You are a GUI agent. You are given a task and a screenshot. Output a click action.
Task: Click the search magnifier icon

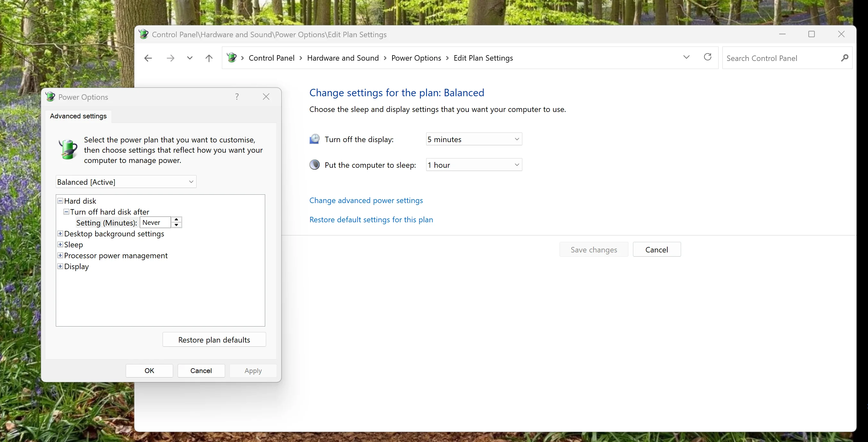(844, 58)
